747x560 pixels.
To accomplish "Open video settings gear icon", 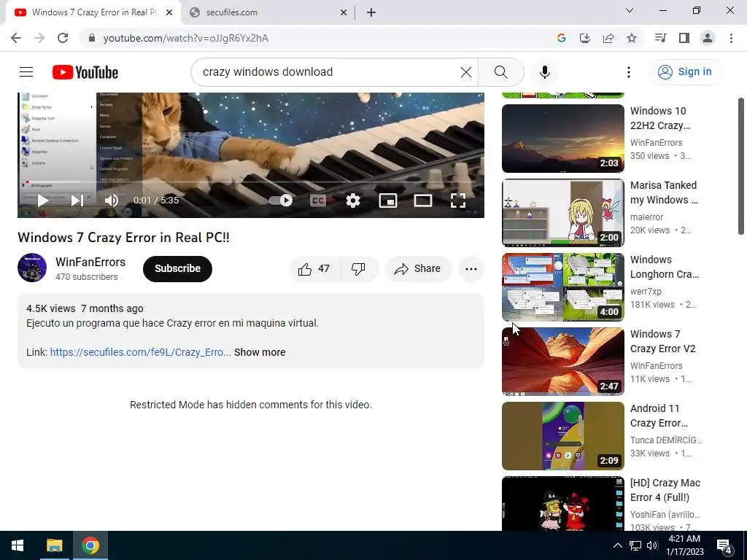I will (x=353, y=201).
